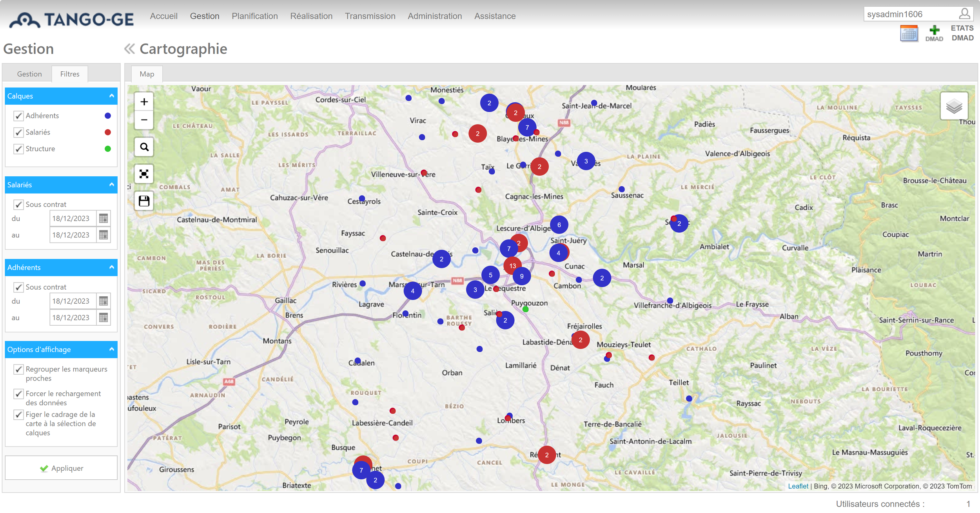Click the green Structure marker near Puygouzon
Viewport: 980px width, 513px height.
click(526, 309)
